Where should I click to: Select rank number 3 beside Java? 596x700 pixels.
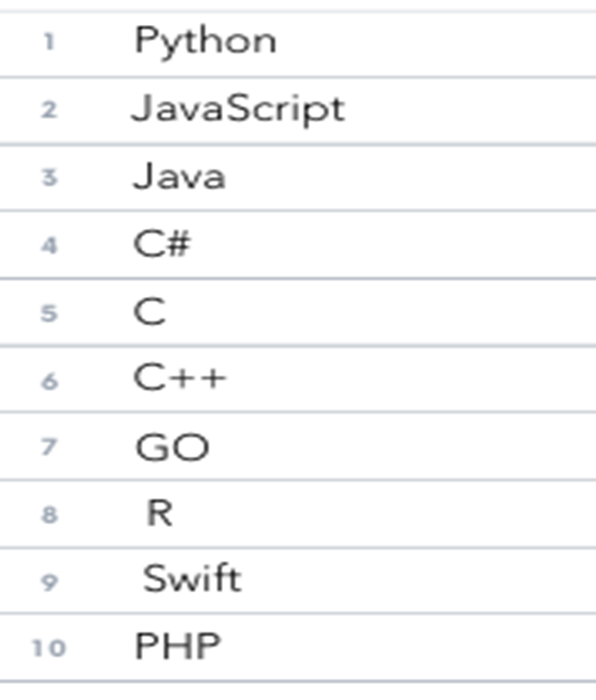click(49, 177)
